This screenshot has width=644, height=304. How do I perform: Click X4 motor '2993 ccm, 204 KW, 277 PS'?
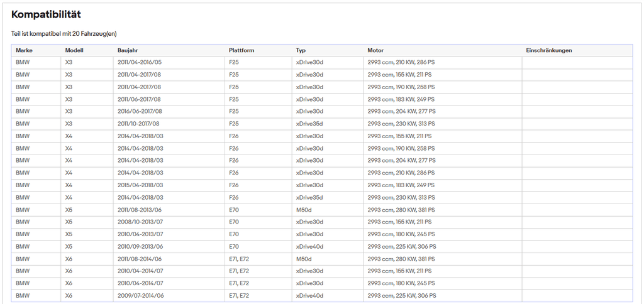click(x=401, y=160)
